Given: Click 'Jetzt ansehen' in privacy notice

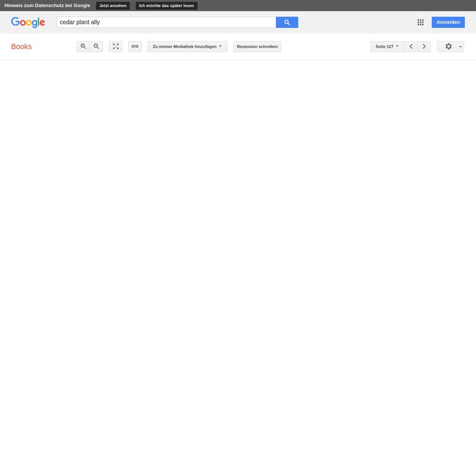Looking at the screenshot, I should coord(113,5).
